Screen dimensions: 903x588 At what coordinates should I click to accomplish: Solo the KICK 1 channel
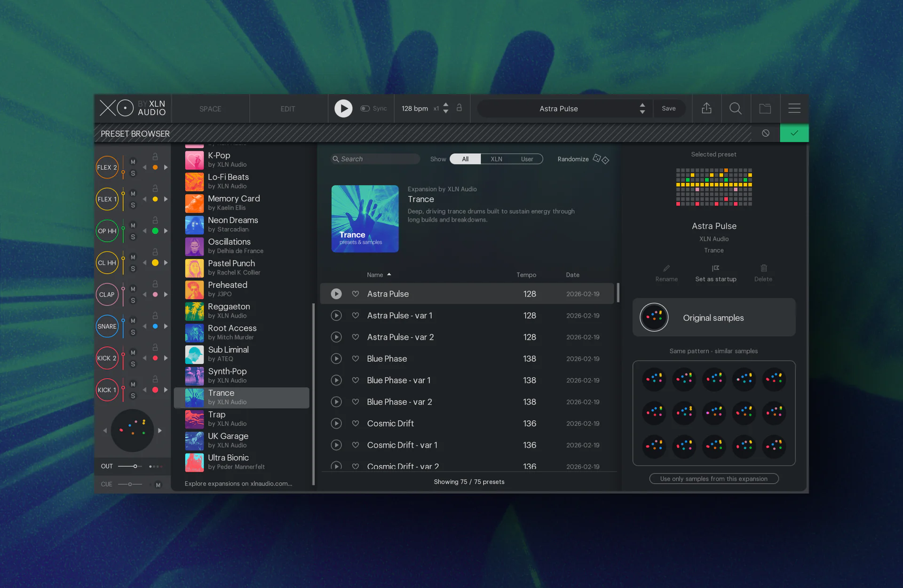133,396
